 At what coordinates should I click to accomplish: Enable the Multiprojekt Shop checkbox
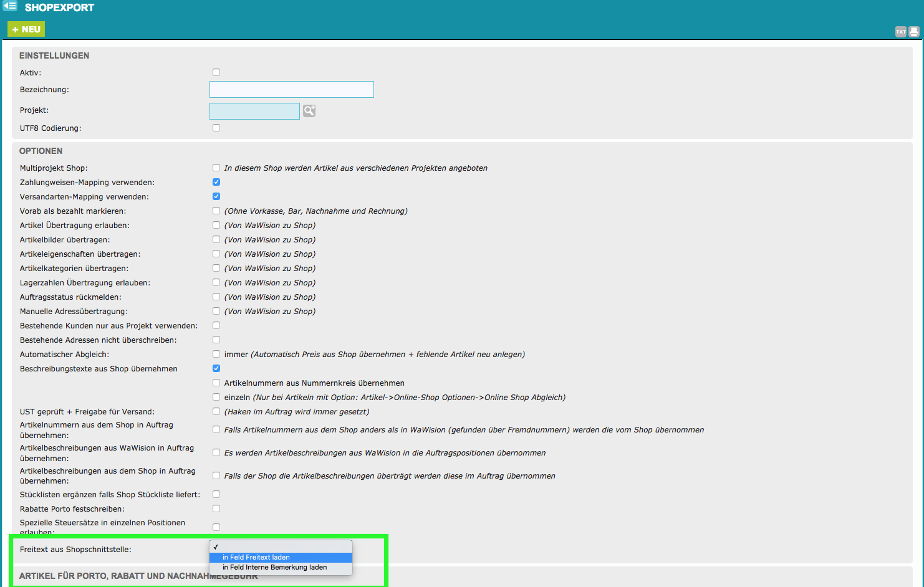coord(216,168)
